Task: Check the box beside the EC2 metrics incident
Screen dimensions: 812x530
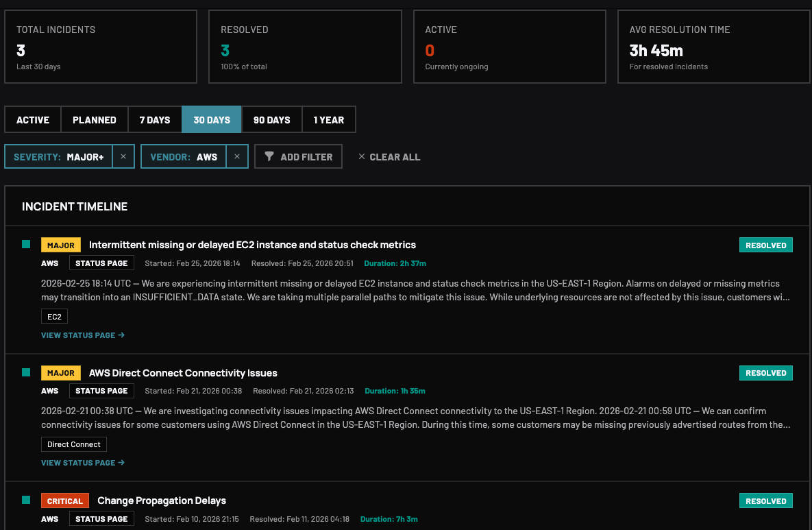Action: coord(25,243)
